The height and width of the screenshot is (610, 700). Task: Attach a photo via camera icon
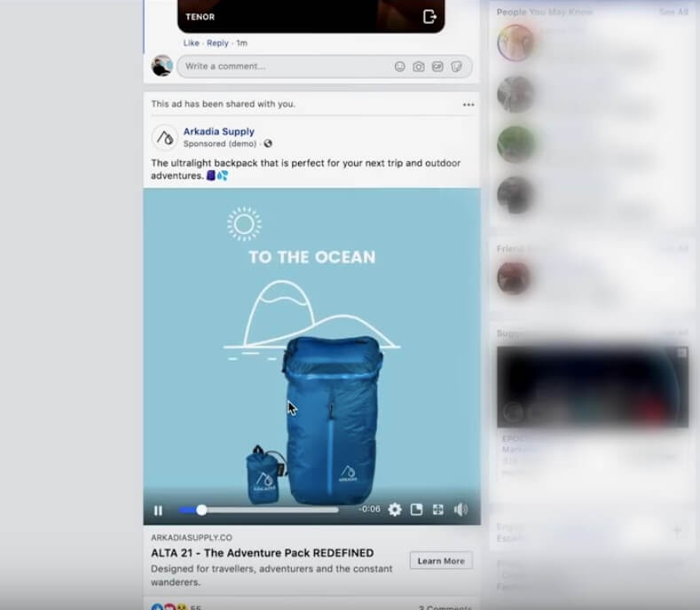click(418, 66)
